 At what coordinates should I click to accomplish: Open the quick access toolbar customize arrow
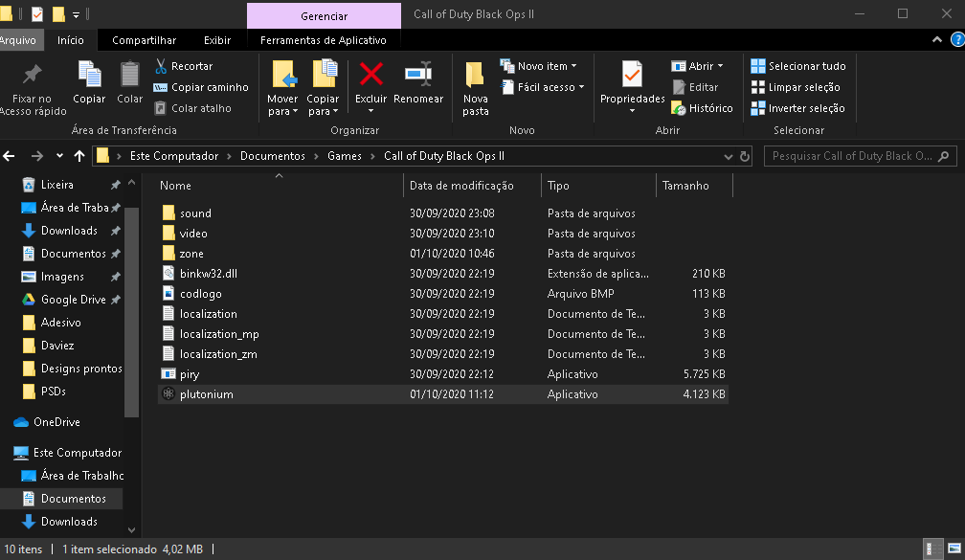[77, 14]
